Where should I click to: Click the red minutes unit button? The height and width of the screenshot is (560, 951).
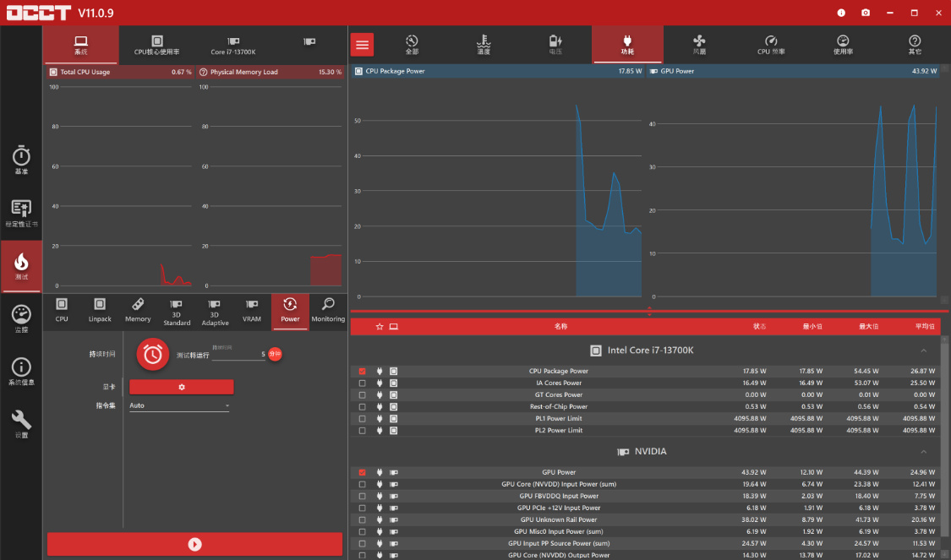(x=275, y=354)
